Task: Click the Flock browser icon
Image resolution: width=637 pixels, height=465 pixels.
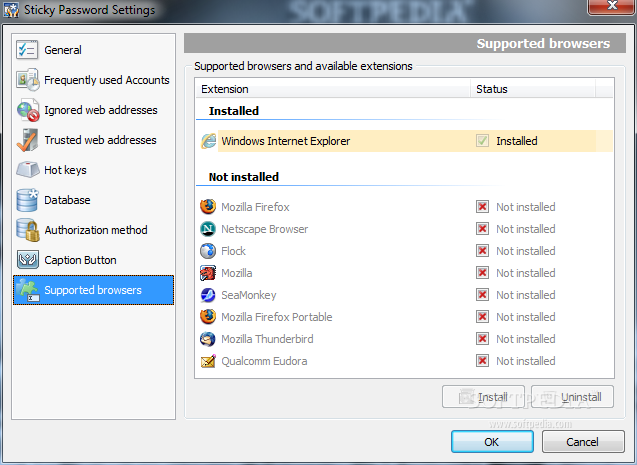Action: [x=208, y=251]
